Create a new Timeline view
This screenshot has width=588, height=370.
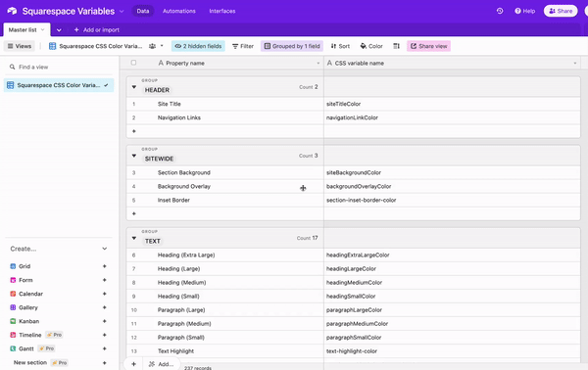click(30, 335)
